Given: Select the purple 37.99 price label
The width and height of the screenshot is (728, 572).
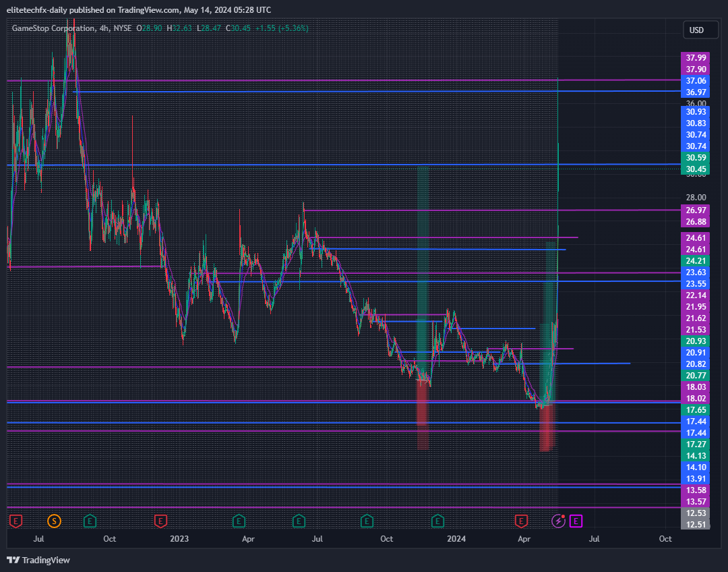Looking at the screenshot, I should click(696, 58).
